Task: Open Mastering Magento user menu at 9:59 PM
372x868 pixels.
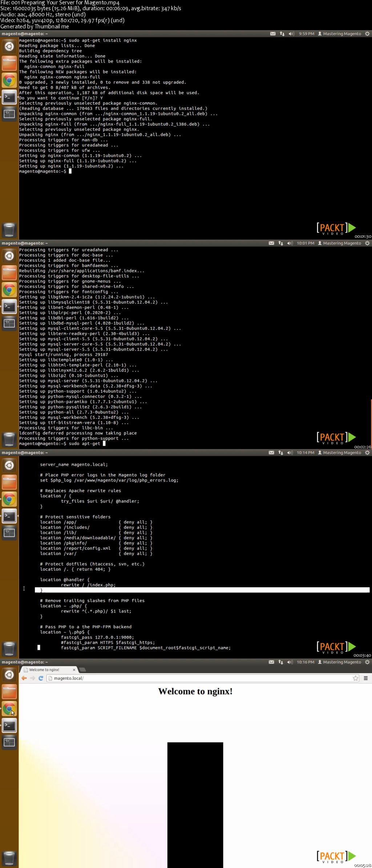Action: pyautogui.click(x=339, y=34)
